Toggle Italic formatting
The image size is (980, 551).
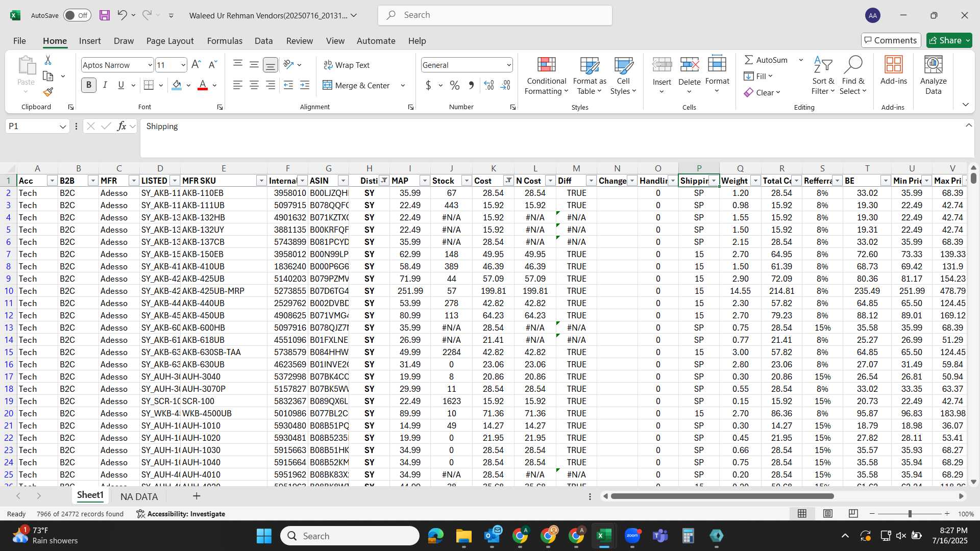tap(105, 85)
